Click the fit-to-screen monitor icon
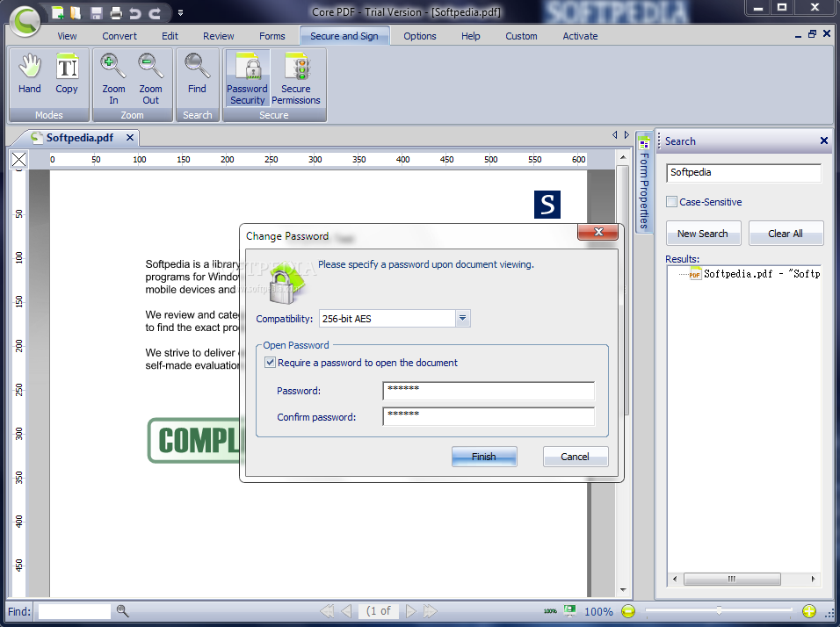840x627 pixels. click(569, 610)
